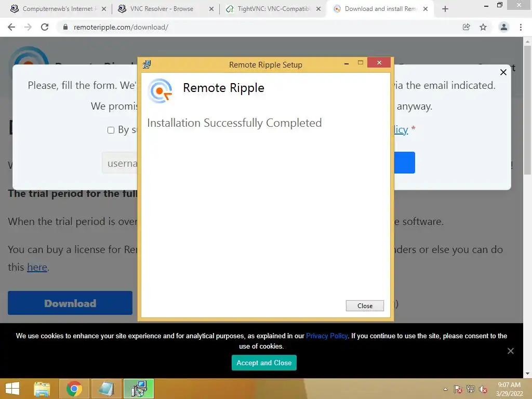Close the Download and install Remote Ripple tab
Image resolution: width=532 pixels, height=399 pixels.
click(425, 9)
